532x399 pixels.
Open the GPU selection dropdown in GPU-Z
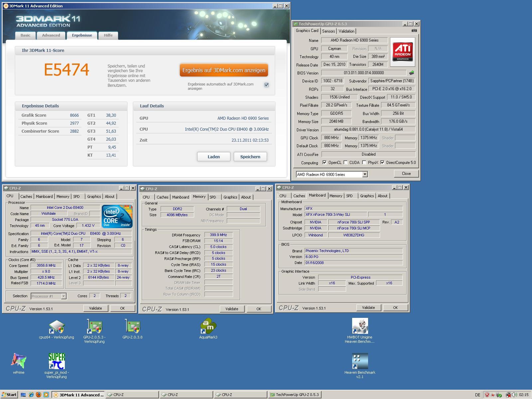365,174
